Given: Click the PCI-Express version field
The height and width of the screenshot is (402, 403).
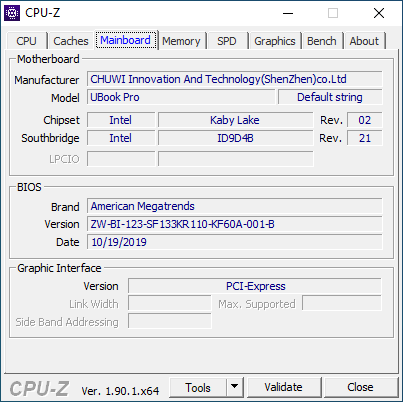Looking at the screenshot, I should [255, 286].
